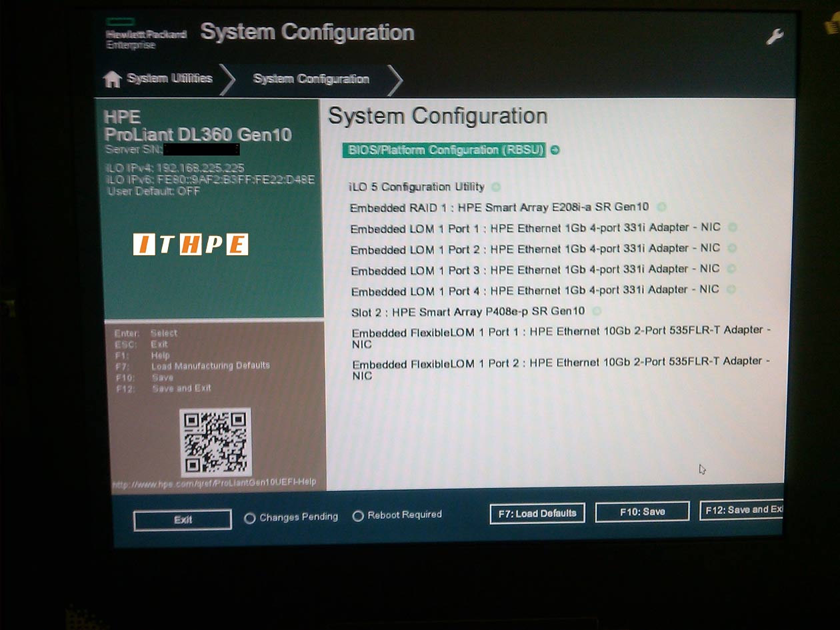
Task: Click the UEFI help QR code
Action: point(215,441)
